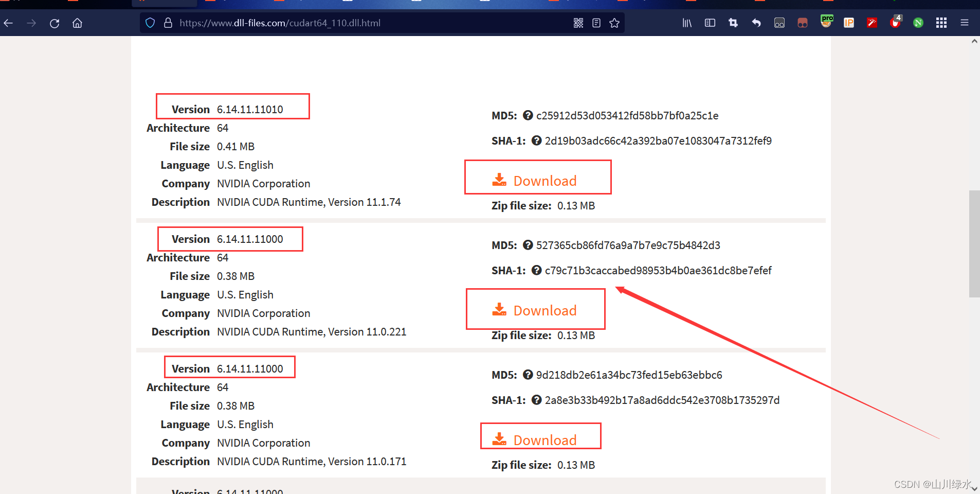
Task: Download the 11.0.171 runtime DLL
Action: (535, 440)
